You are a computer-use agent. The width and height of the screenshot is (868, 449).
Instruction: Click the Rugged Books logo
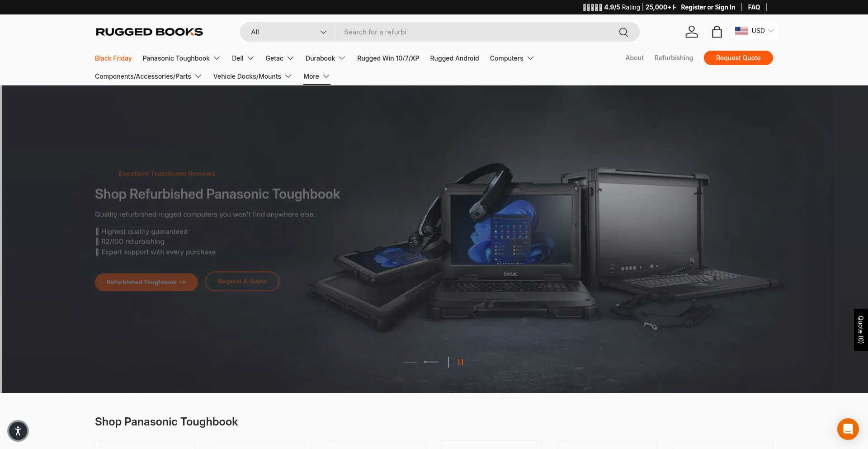click(149, 32)
